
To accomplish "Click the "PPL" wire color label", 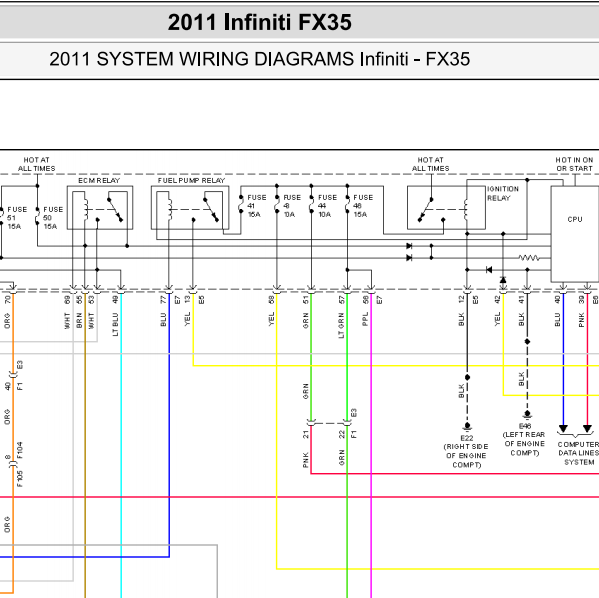I will point(365,319).
